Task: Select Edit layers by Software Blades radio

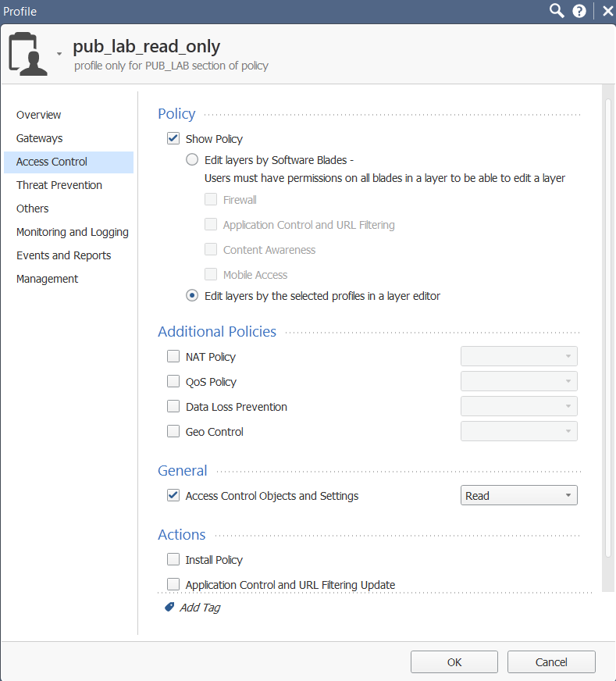Action: tap(192, 160)
